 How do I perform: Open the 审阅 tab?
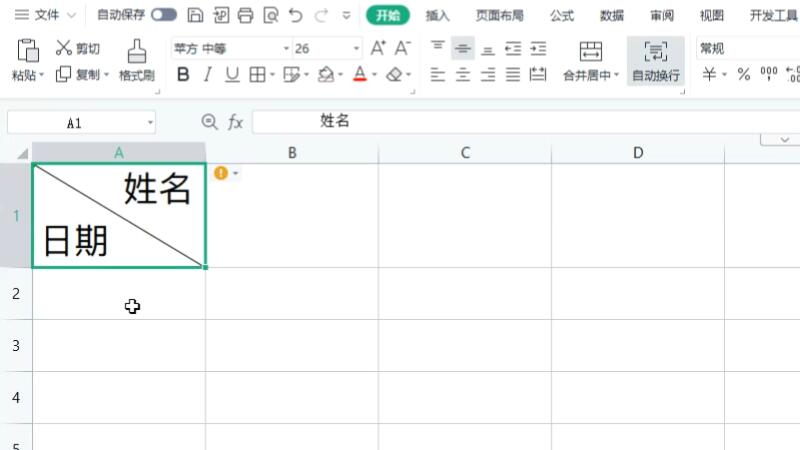[662, 16]
